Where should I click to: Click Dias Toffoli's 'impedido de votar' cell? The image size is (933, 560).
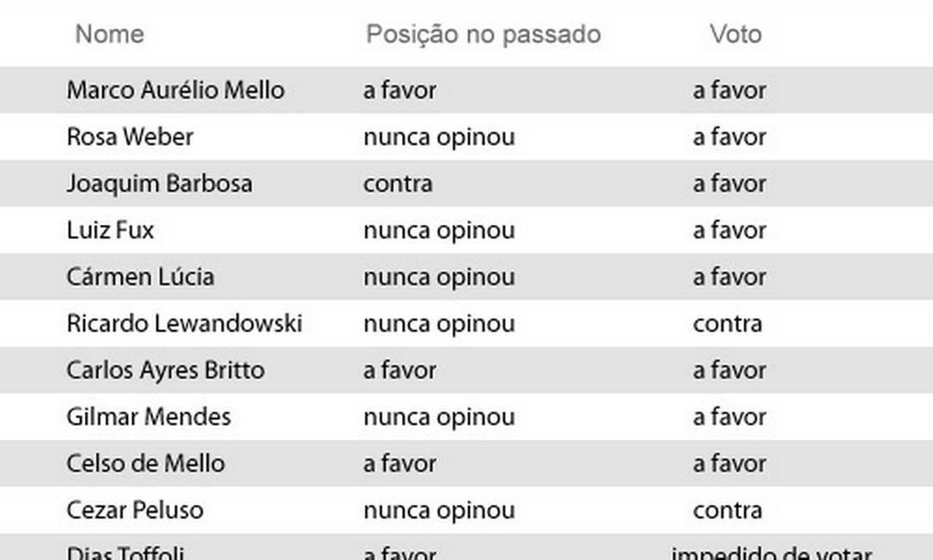point(771,553)
